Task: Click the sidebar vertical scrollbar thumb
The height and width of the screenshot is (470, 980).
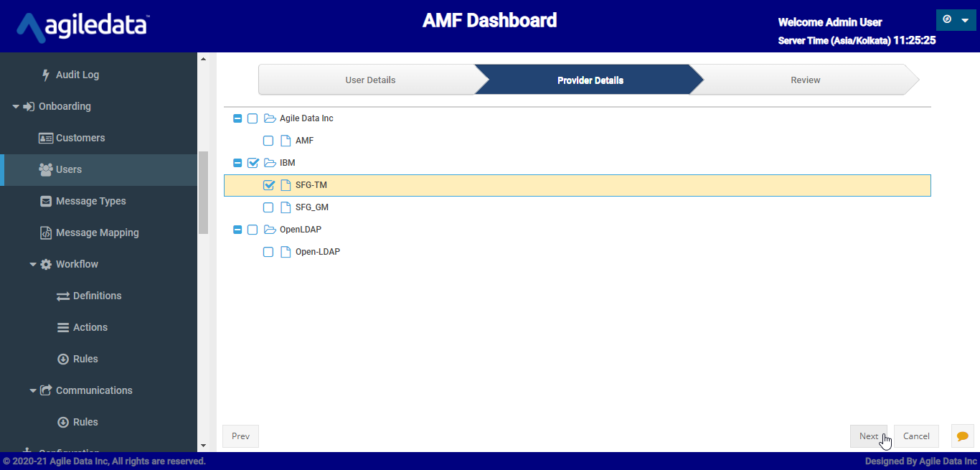Action: 203,192
